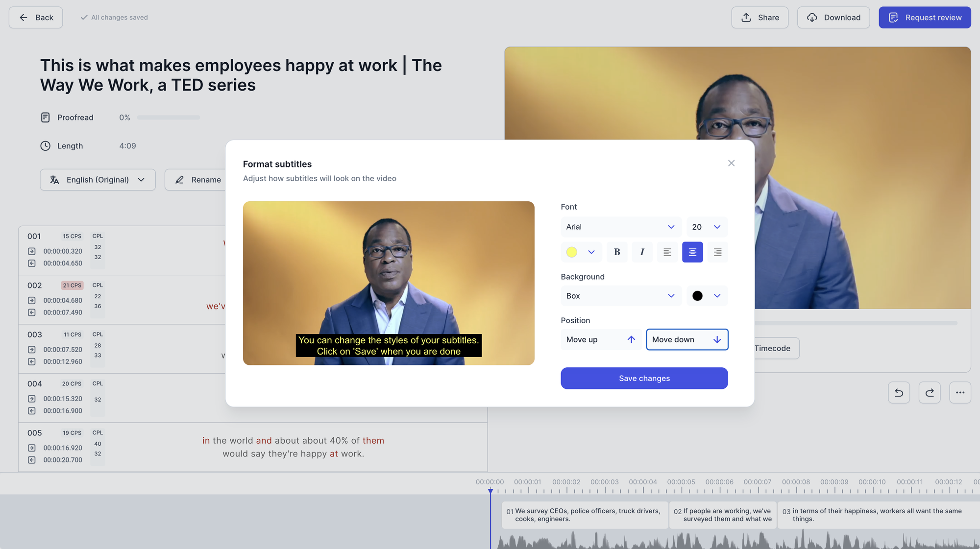Viewport: 980px width, 549px height.
Task: Click the Move up position icon
Action: point(631,339)
